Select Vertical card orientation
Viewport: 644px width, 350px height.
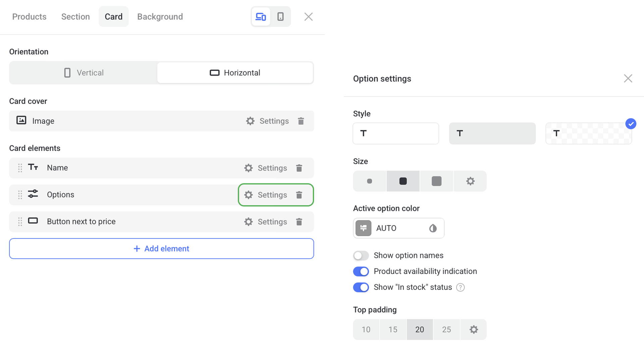pyautogui.click(x=84, y=73)
